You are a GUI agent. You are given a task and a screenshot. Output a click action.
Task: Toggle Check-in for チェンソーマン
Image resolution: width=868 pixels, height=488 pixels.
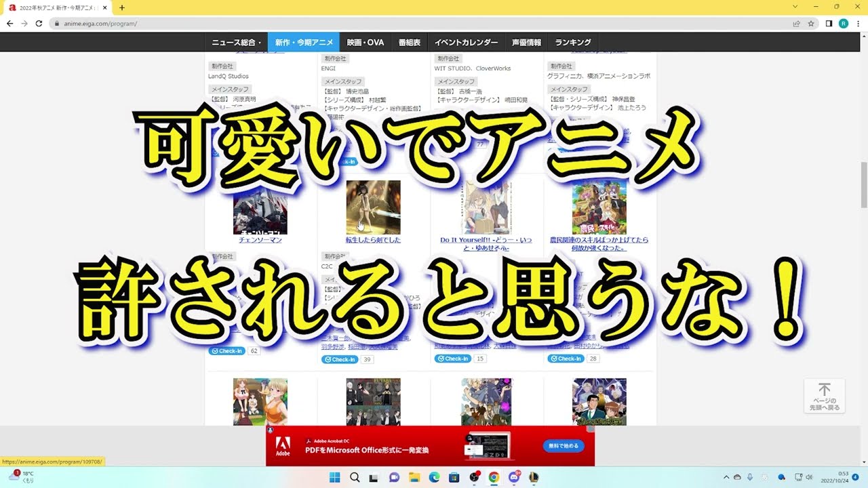click(x=227, y=351)
